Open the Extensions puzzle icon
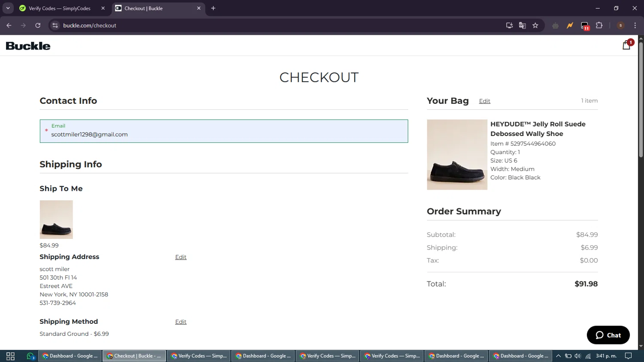 599,25
